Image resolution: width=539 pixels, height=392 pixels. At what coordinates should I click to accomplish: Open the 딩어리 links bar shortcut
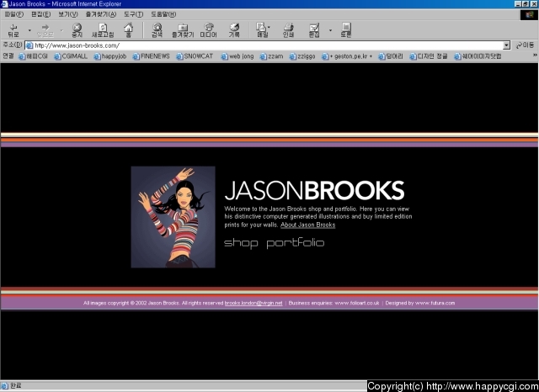391,56
